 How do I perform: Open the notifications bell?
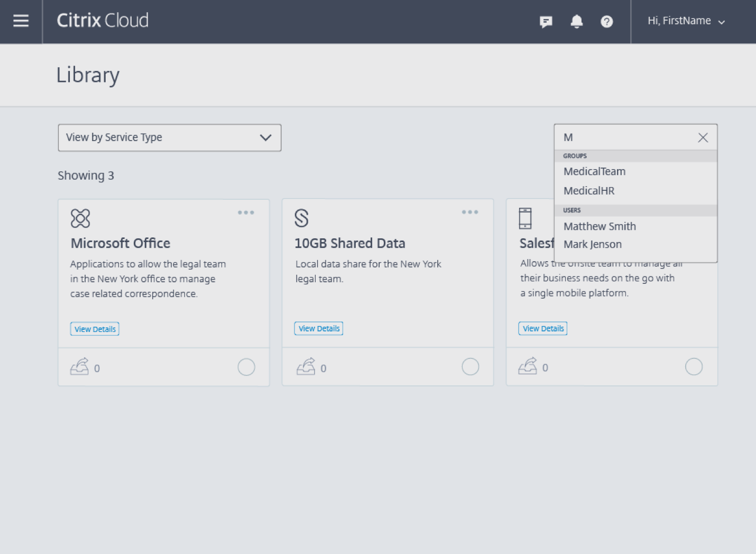coord(576,21)
